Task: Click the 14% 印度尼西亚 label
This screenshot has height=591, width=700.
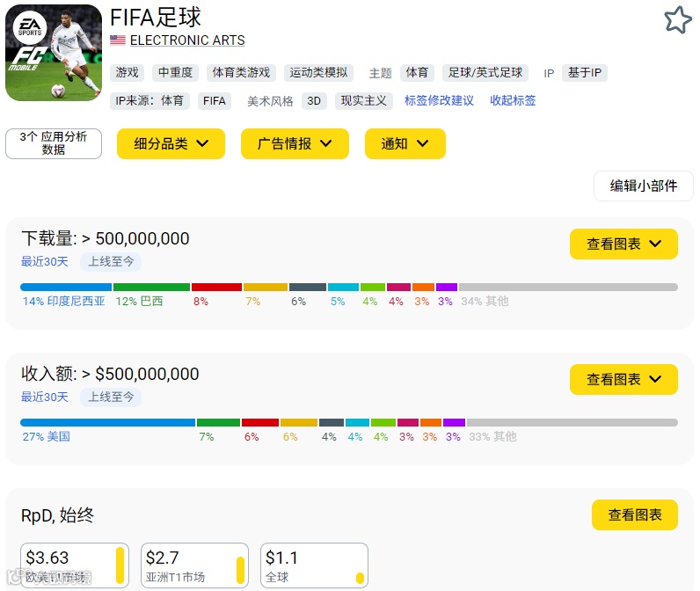Action: point(64,302)
